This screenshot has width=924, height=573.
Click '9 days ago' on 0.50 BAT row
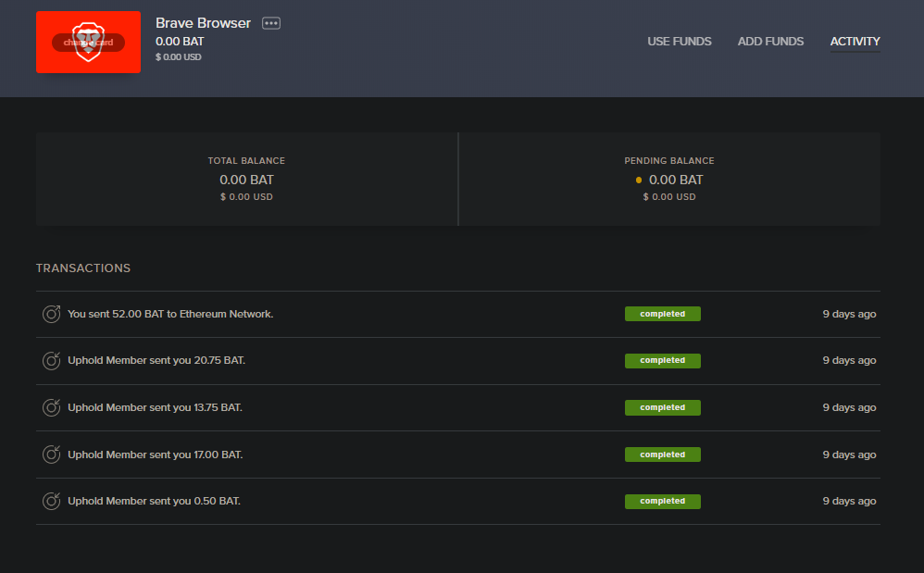(849, 501)
